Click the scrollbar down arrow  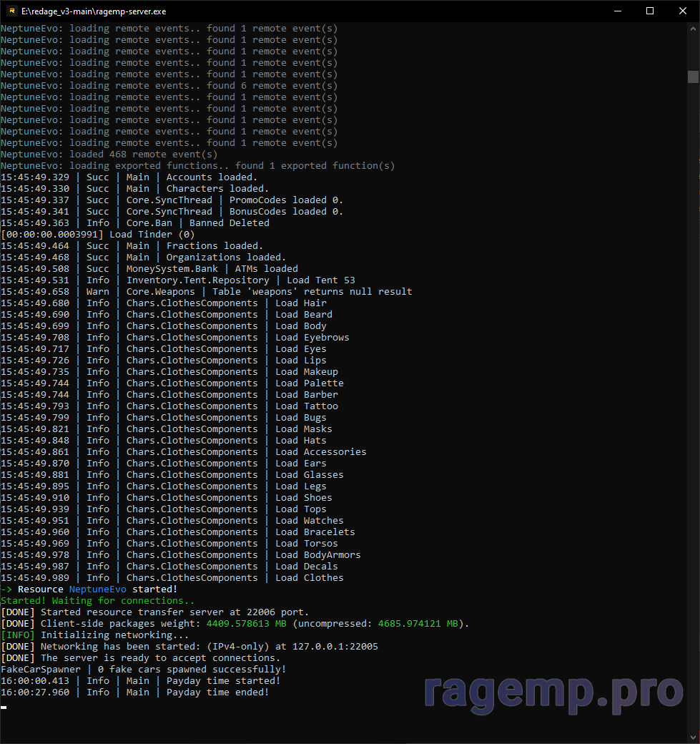pos(693,736)
